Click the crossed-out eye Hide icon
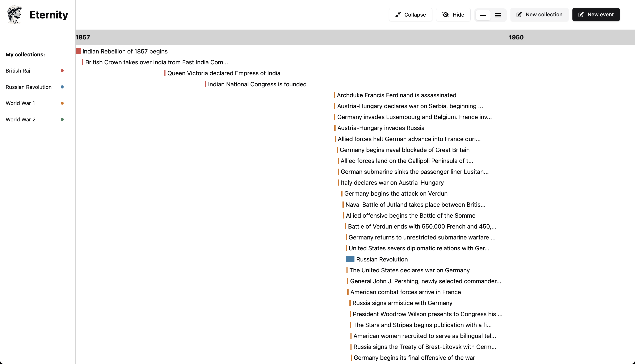This screenshot has width=635, height=364. (446, 15)
